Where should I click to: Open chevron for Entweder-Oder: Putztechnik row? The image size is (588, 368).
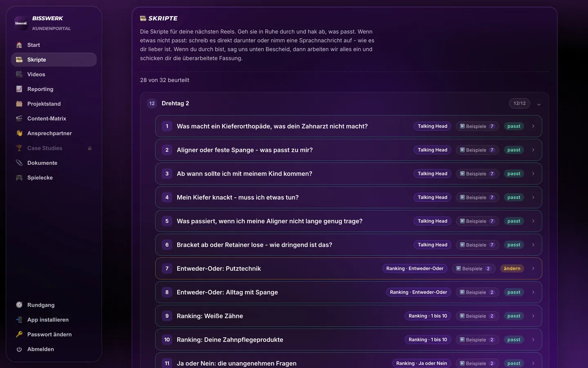[x=533, y=269]
